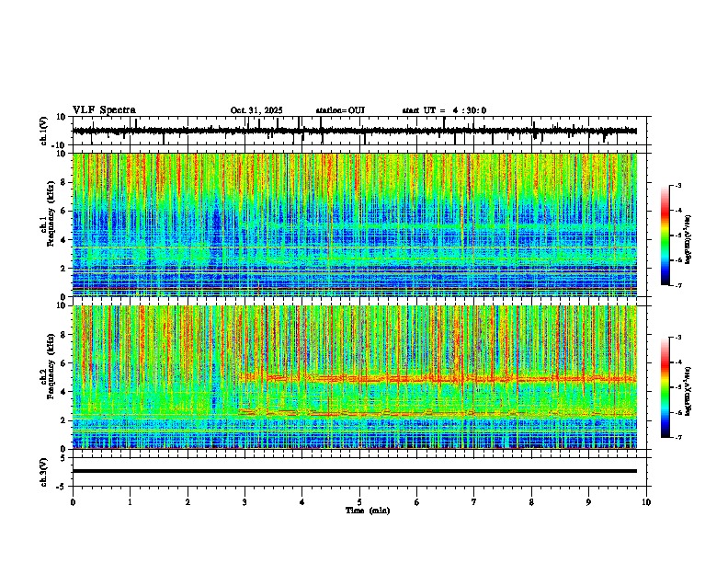Click time-axis tick label "9"
Viewport: 728px width, 563px height.
click(x=588, y=502)
